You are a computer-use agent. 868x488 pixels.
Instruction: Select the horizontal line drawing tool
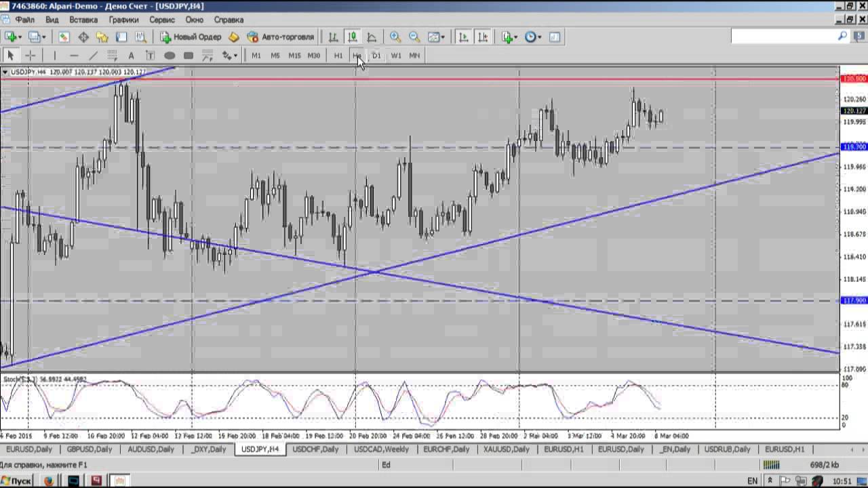click(74, 56)
